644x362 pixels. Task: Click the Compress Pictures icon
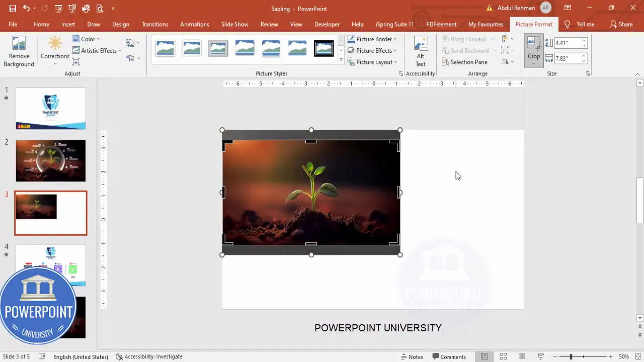(x=76, y=62)
